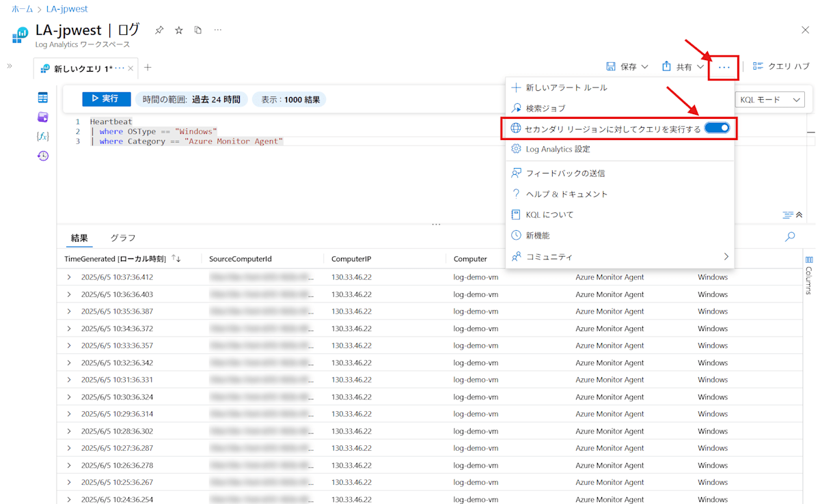
Task: Open the Query history clock icon
Action: coord(42,156)
